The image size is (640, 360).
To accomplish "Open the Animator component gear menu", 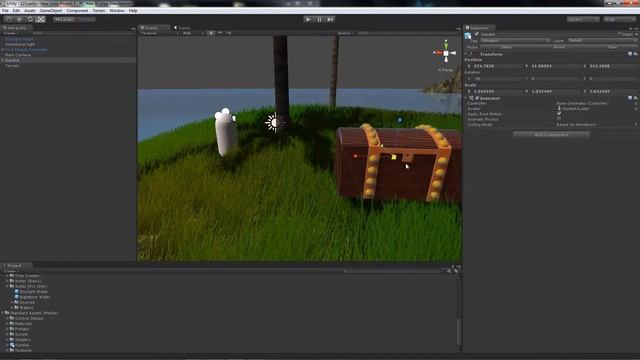I will coord(636,98).
